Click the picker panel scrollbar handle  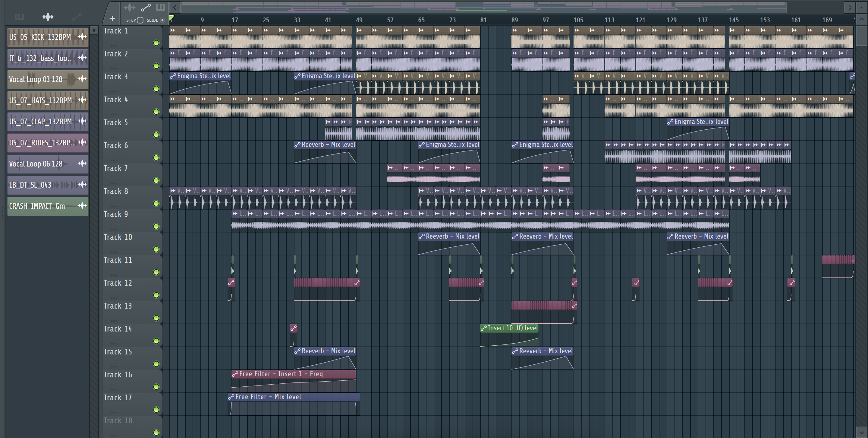[x=94, y=30]
